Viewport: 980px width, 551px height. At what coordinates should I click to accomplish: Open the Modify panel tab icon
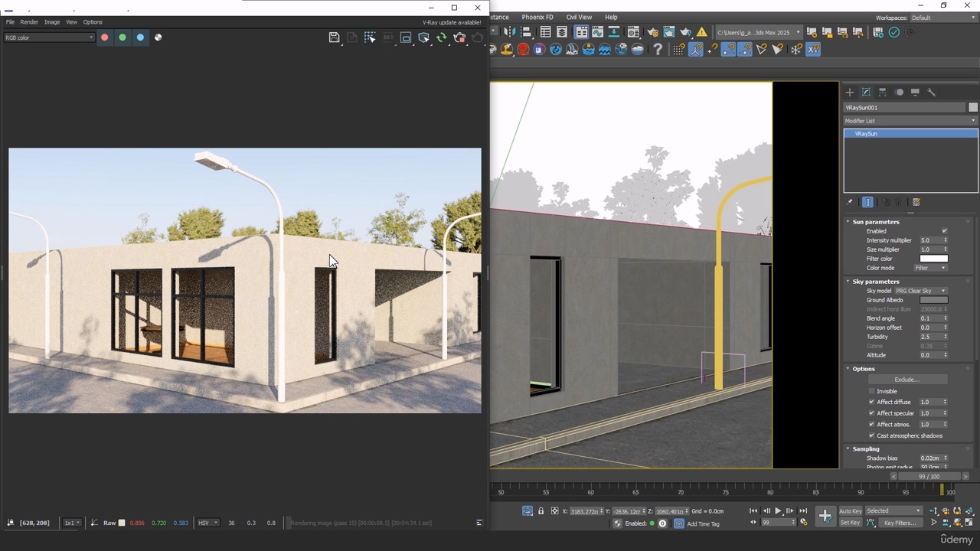click(x=866, y=92)
